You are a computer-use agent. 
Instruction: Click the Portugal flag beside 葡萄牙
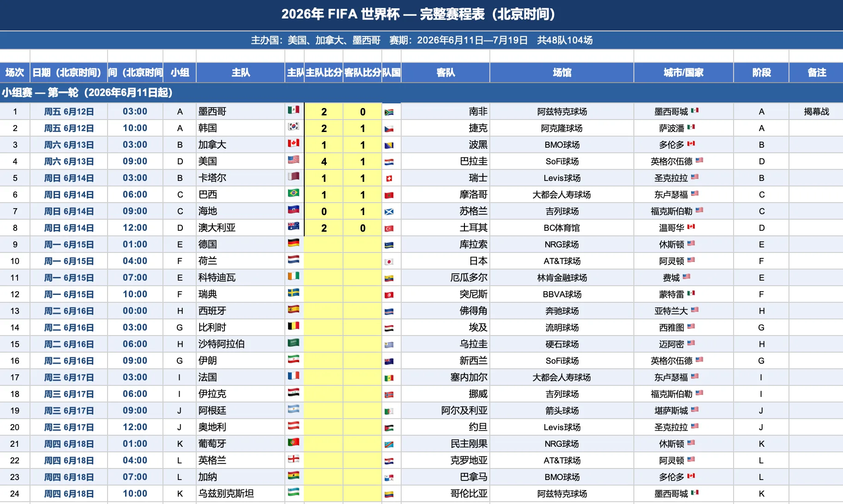tap(294, 442)
